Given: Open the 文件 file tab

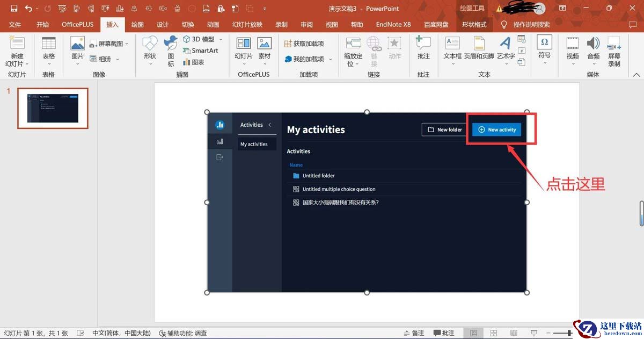Looking at the screenshot, I should coord(14,25).
